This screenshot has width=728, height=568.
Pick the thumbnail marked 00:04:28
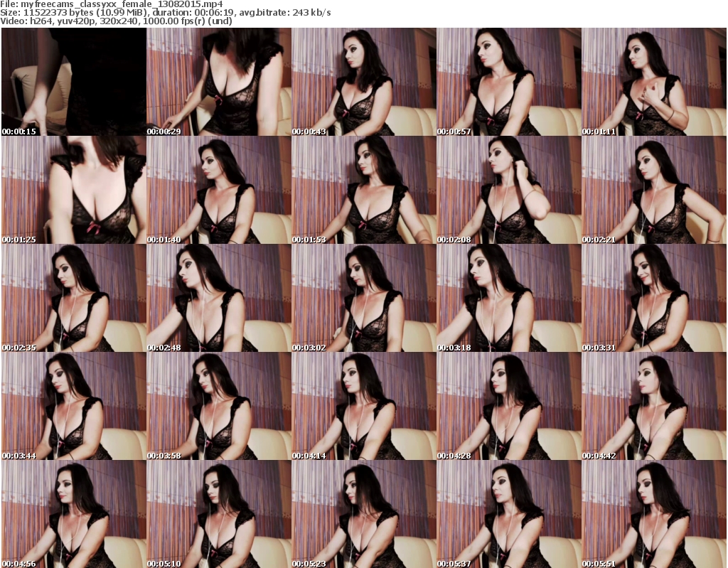(x=509, y=407)
